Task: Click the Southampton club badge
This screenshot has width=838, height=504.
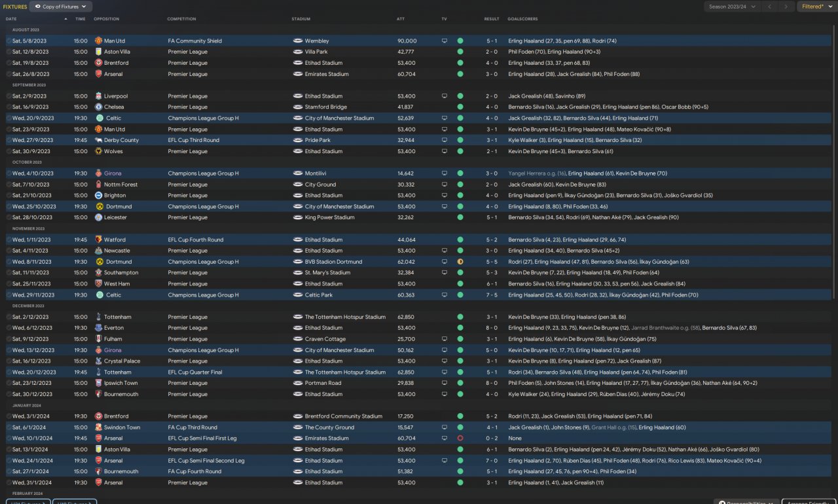Action: 98,272
